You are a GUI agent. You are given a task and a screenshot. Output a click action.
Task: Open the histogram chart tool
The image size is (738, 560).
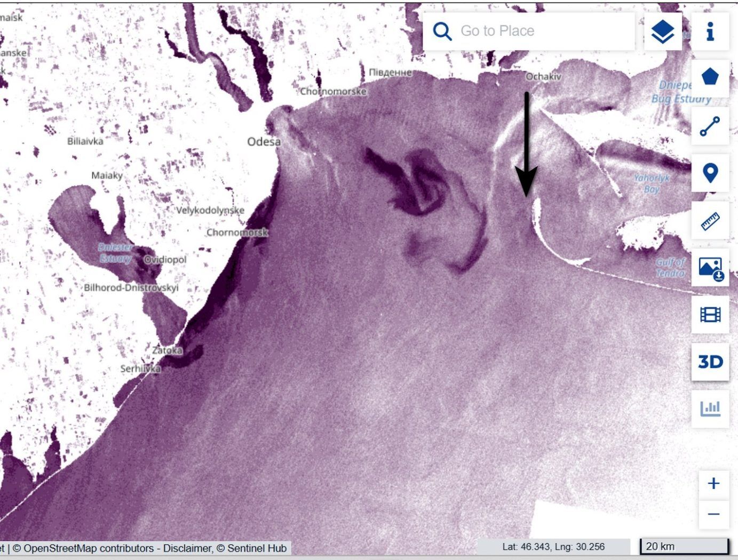pyautogui.click(x=710, y=409)
